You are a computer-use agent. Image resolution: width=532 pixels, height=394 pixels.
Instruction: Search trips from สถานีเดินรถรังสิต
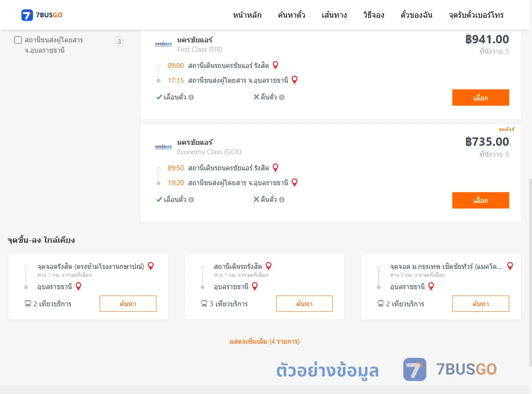coord(304,304)
